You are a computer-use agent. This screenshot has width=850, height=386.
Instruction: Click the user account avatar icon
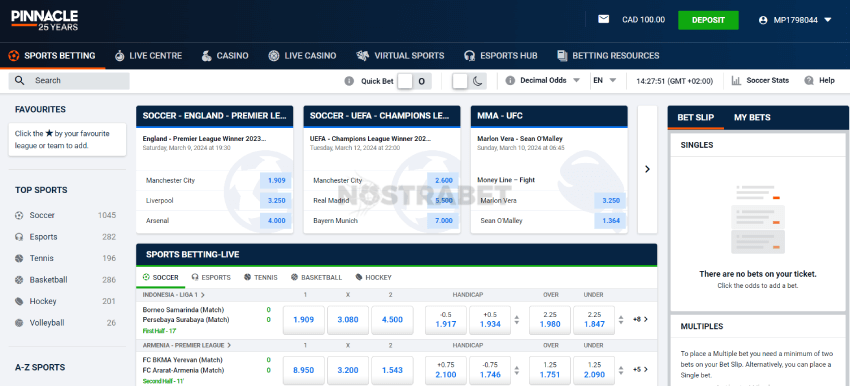click(x=763, y=20)
